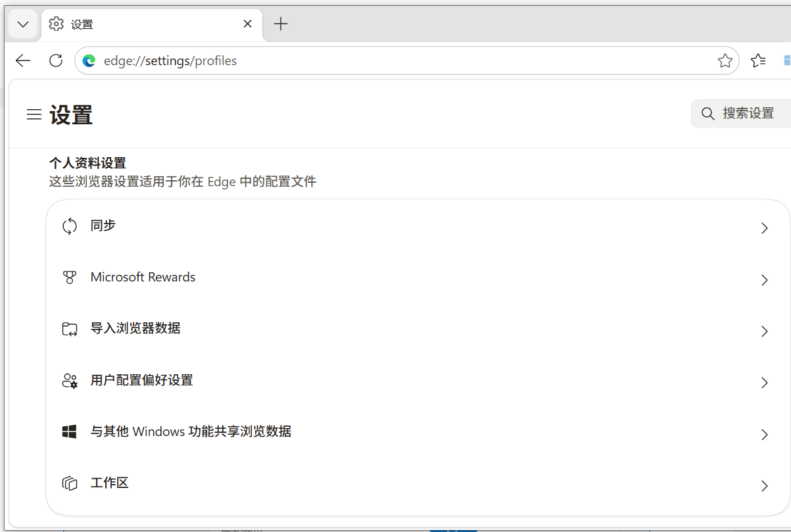Click the 用户配置偏好设置 people icon
This screenshot has height=532, width=791.
click(70, 381)
